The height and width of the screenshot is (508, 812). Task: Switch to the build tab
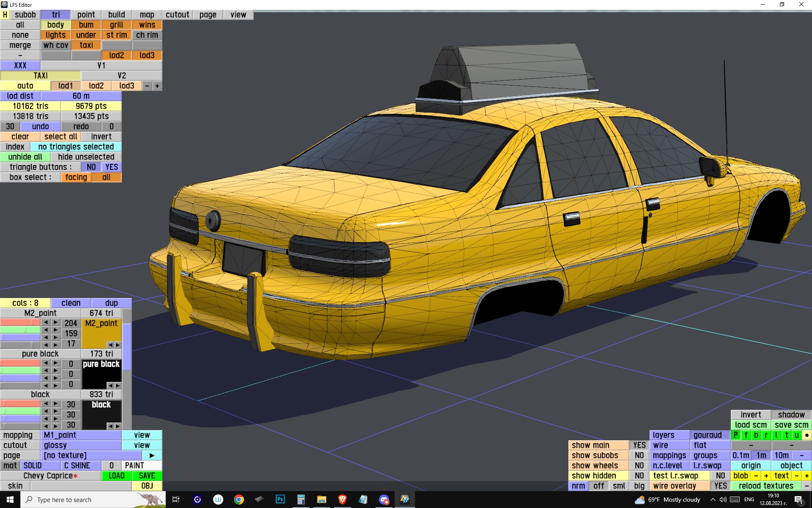[x=116, y=15]
